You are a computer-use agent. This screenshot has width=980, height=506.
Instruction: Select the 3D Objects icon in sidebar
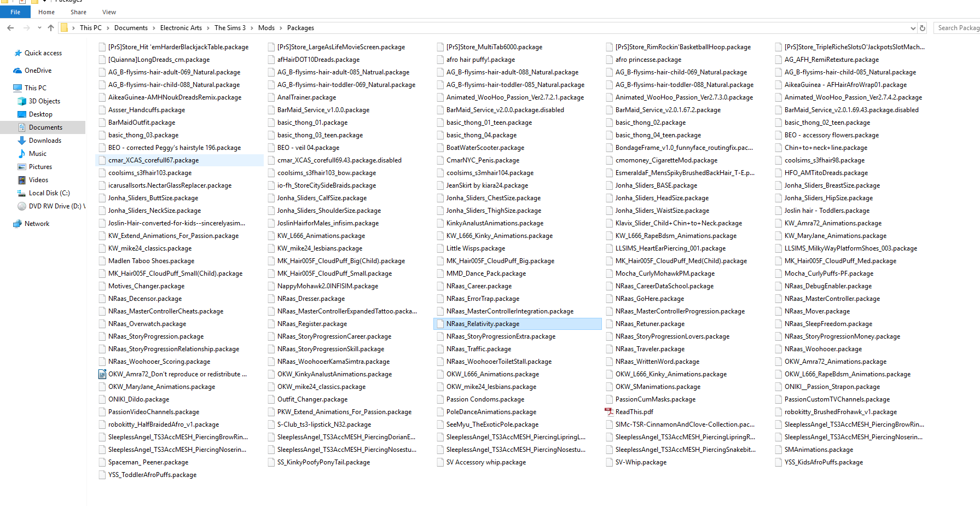click(22, 101)
